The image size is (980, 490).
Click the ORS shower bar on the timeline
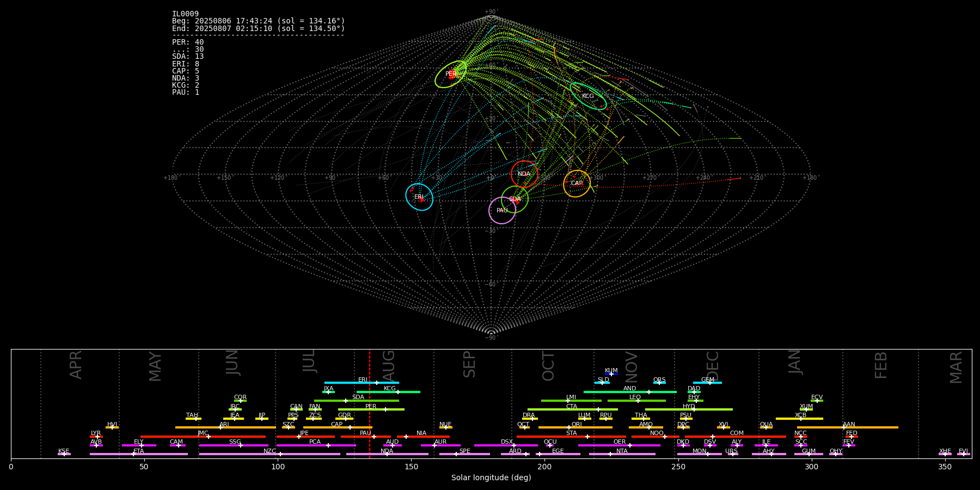click(x=659, y=383)
